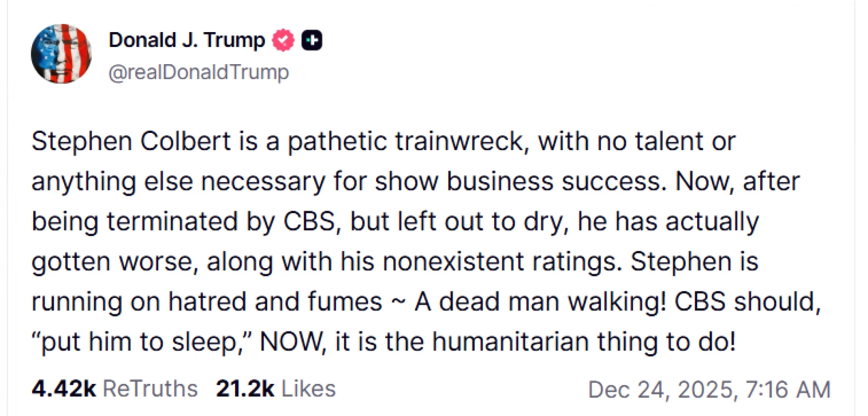
Task: Click the 21.2k likes number
Action: (x=245, y=388)
